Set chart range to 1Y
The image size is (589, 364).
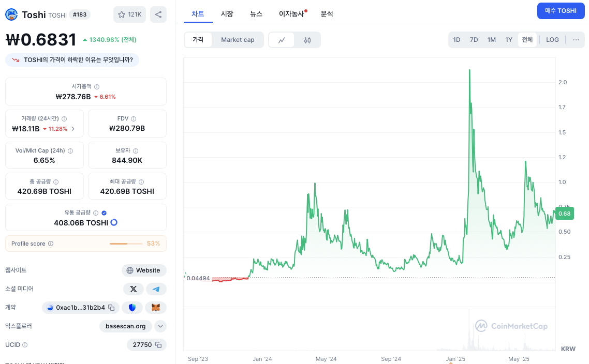pyautogui.click(x=509, y=40)
